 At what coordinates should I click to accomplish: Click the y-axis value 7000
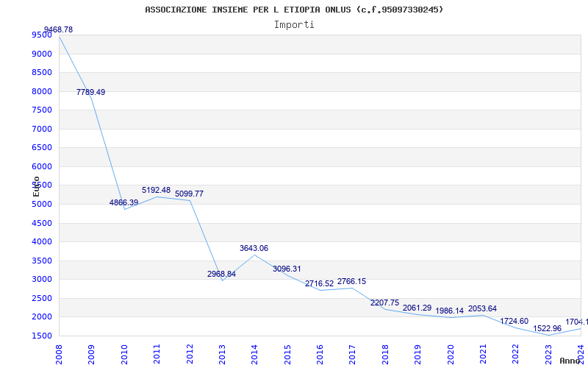[x=42, y=130]
